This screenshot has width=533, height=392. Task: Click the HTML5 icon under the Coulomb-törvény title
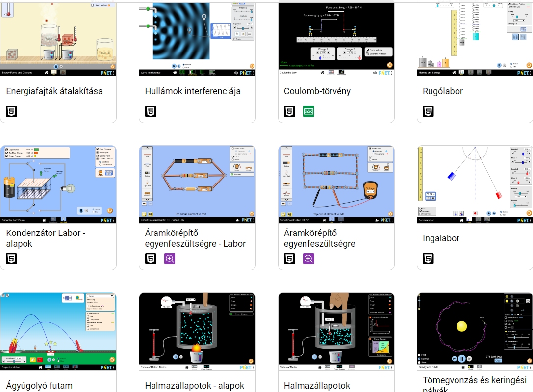(x=289, y=111)
